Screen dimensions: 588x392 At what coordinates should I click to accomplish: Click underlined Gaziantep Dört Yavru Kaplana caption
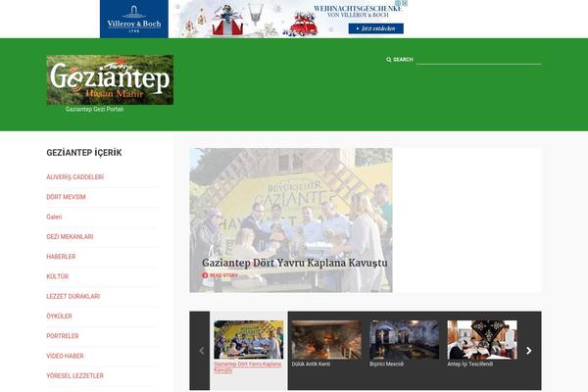coord(248,367)
